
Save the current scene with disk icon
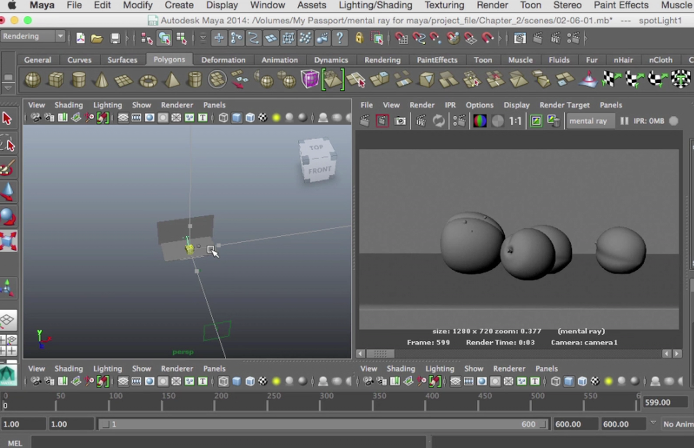tap(115, 39)
